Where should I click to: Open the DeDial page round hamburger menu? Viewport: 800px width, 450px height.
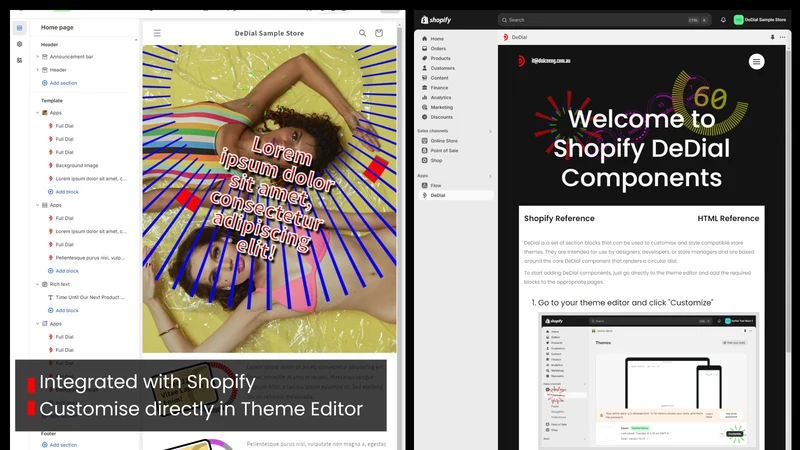point(756,62)
